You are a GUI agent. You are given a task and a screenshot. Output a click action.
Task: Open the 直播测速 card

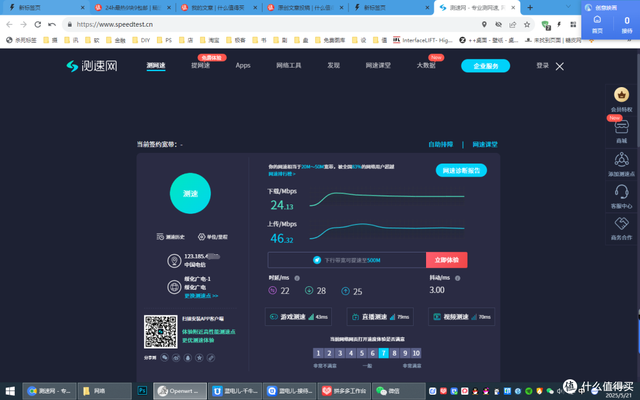coord(380,317)
